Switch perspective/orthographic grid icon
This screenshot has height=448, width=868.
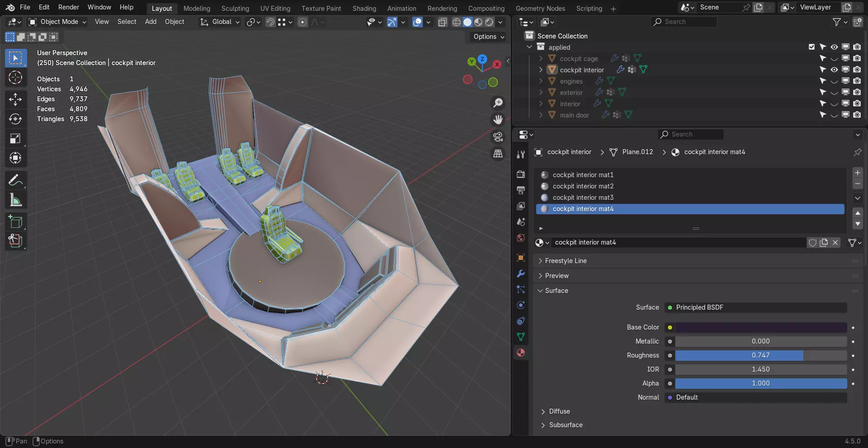498,154
